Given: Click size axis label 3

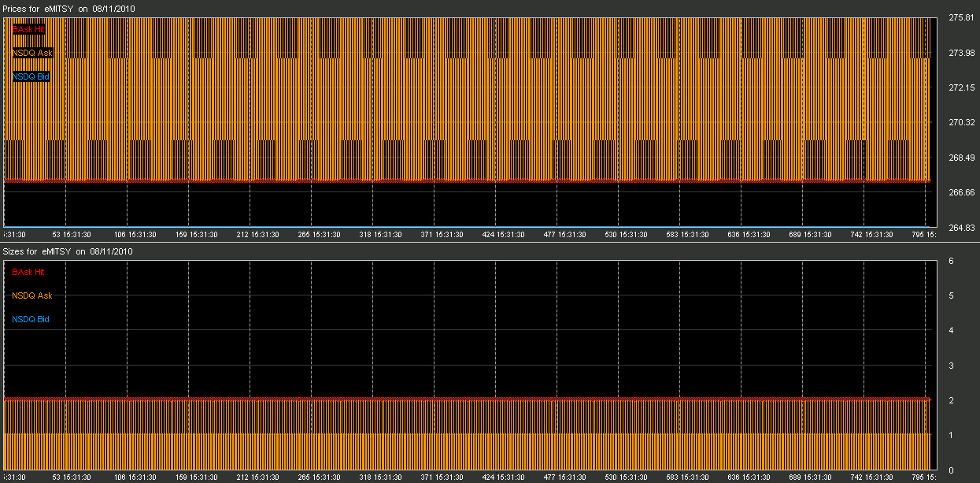Looking at the screenshot, I should [952, 366].
